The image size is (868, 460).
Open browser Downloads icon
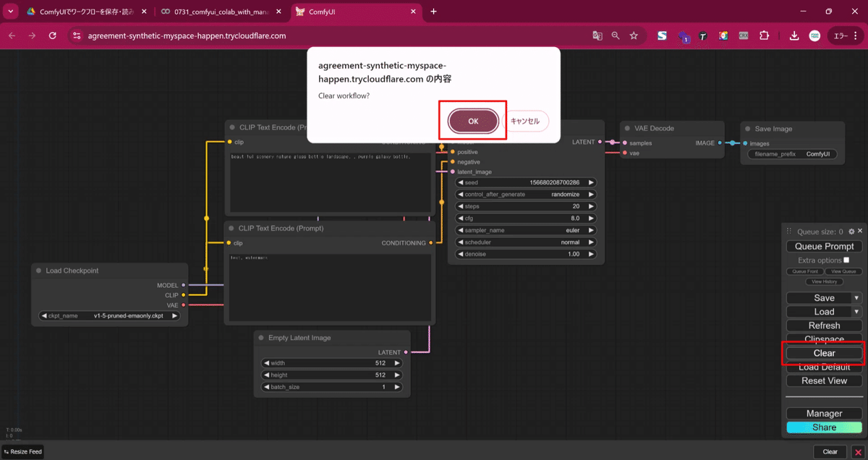(794, 35)
